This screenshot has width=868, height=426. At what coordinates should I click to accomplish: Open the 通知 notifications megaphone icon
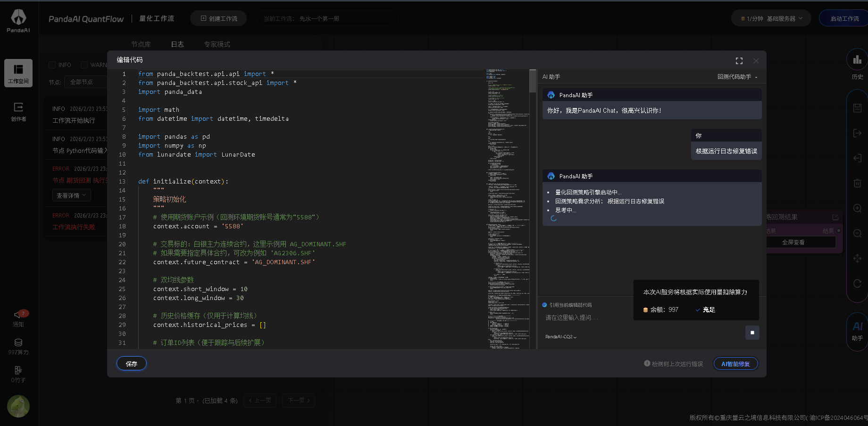[x=18, y=314]
